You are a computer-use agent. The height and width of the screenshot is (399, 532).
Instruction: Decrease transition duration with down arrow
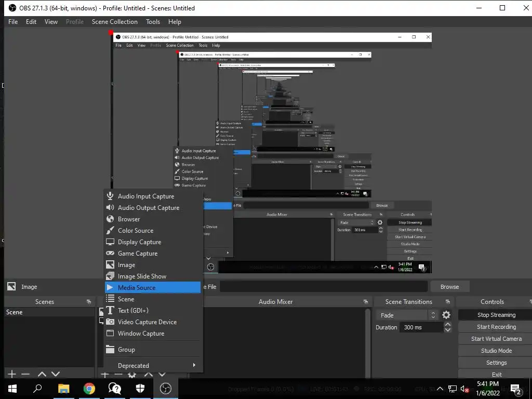[448, 330]
